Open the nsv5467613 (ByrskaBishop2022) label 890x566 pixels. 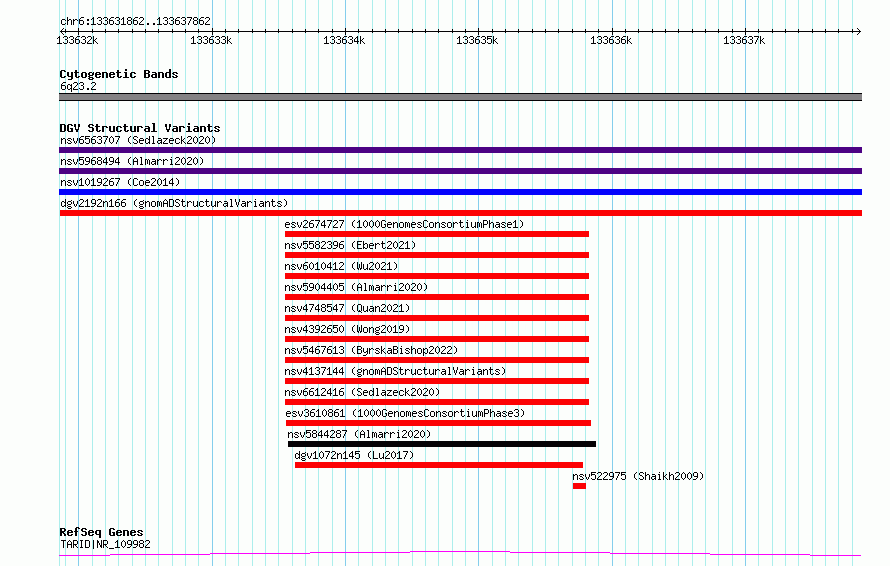click(371, 350)
